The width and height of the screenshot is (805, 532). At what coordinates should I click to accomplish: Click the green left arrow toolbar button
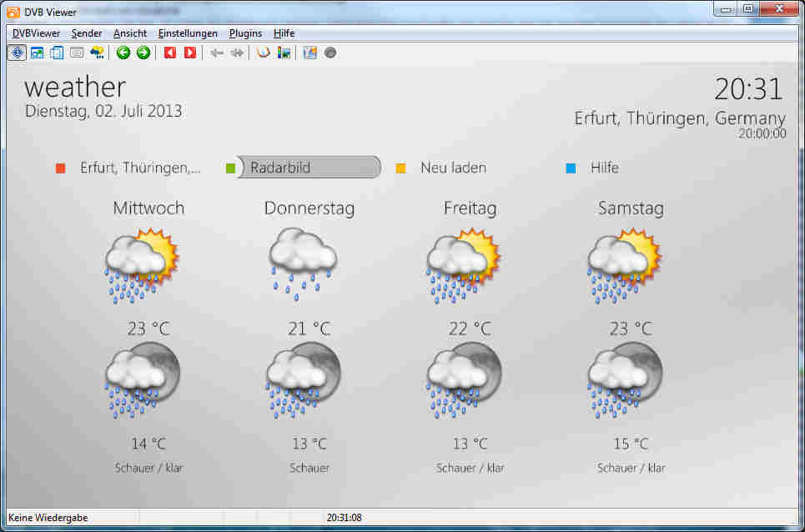click(123, 53)
